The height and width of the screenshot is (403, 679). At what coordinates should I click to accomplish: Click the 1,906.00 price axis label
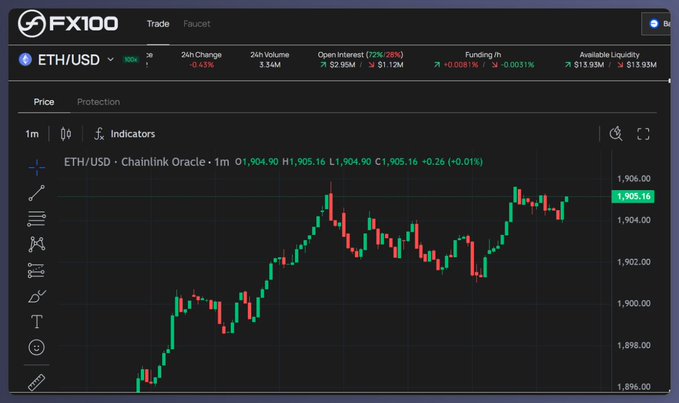tap(634, 178)
